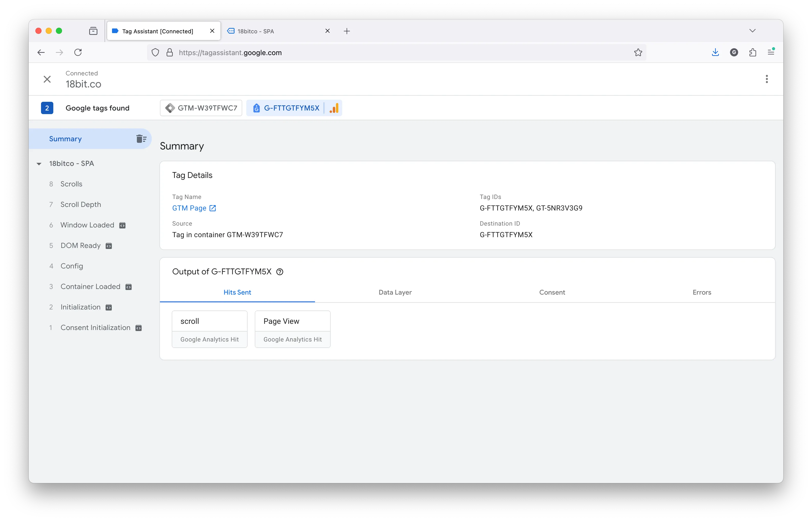Expand the list-all-tabs chevron
The width and height of the screenshot is (812, 521).
coord(753,31)
